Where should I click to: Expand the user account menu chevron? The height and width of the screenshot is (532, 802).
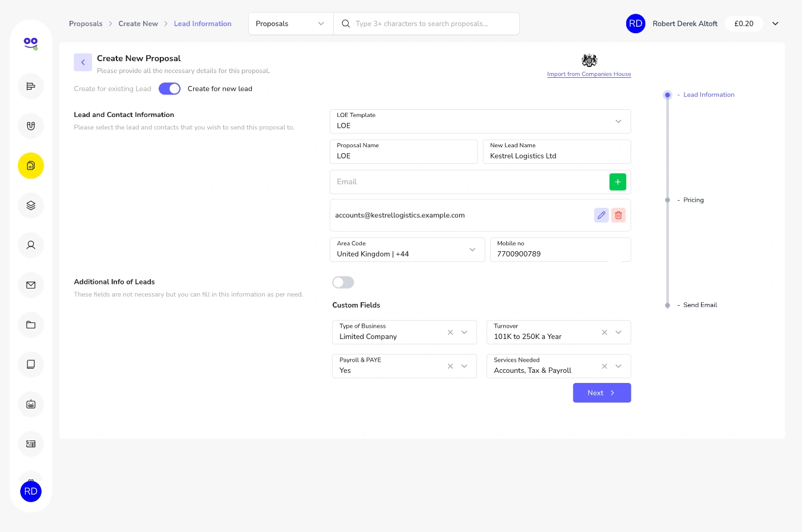point(775,24)
